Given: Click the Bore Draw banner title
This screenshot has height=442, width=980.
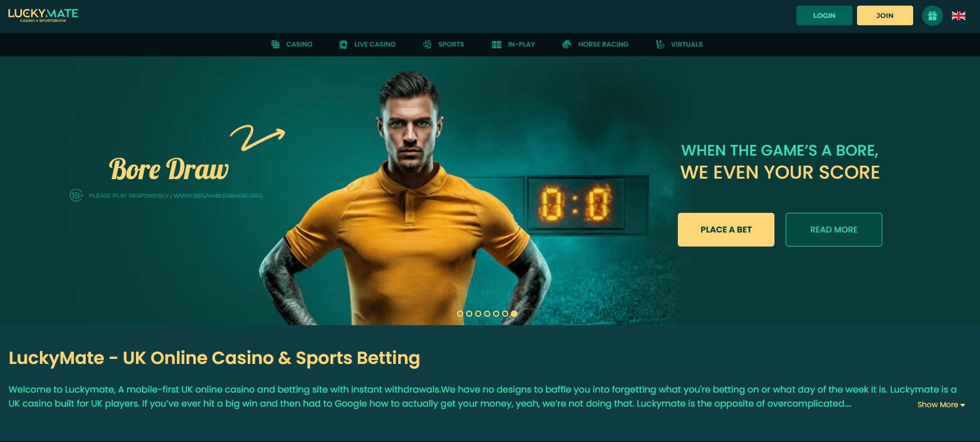Looking at the screenshot, I should [x=169, y=170].
